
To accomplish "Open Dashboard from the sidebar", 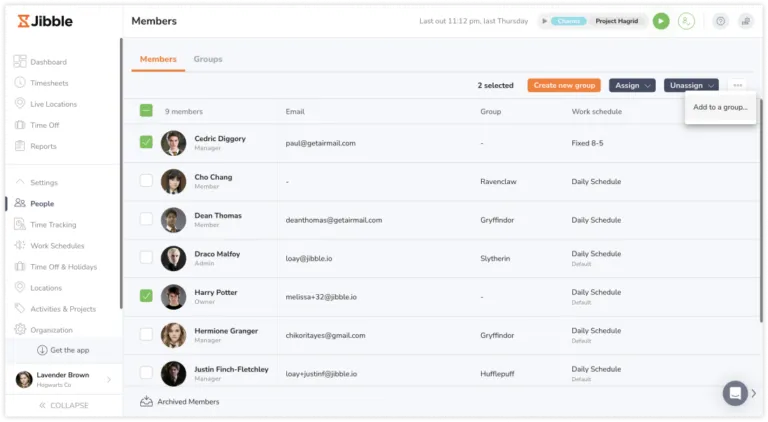I will coord(47,62).
